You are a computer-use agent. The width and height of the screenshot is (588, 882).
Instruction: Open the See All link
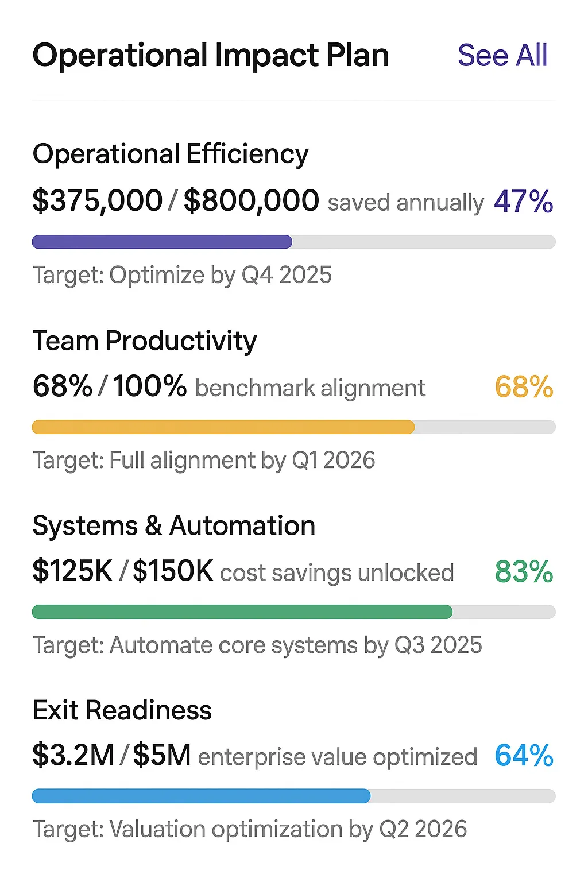coord(502,56)
